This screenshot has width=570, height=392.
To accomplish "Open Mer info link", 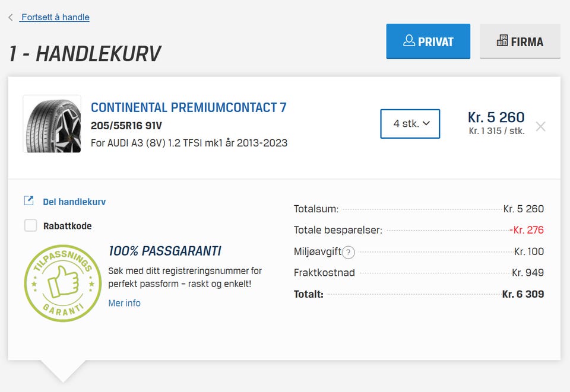I will [x=124, y=303].
